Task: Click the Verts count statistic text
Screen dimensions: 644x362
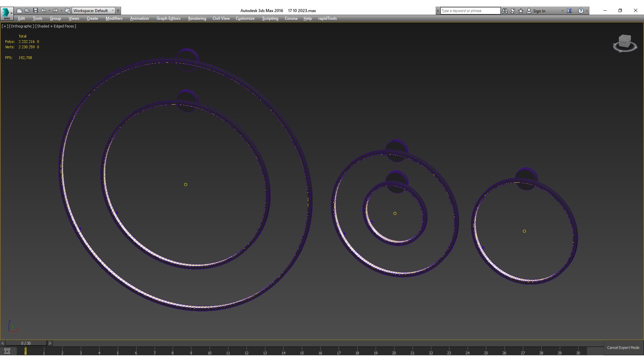Action: [22, 47]
